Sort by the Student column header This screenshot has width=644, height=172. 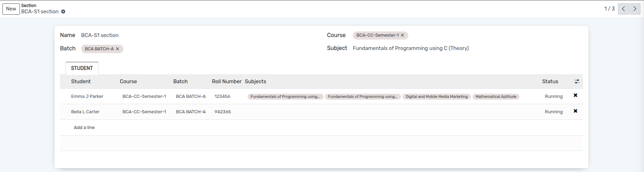tap(81, 81)
